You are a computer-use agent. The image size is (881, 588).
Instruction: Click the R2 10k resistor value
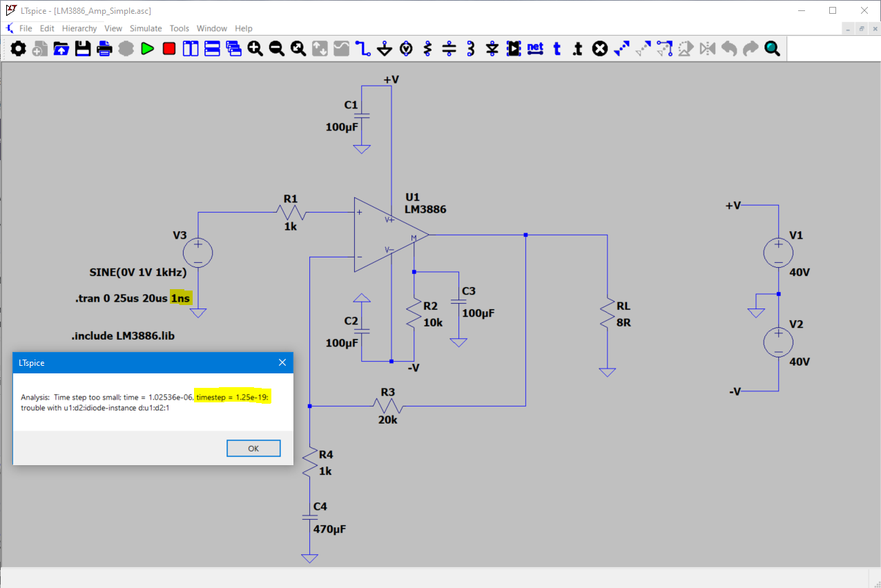tap(433, 322)
